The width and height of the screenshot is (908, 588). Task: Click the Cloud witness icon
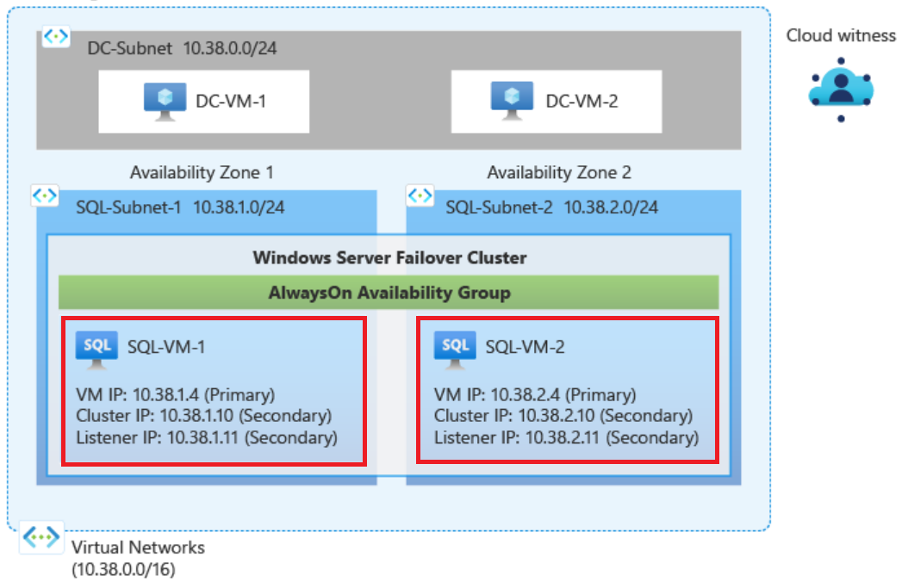[841, 90]
